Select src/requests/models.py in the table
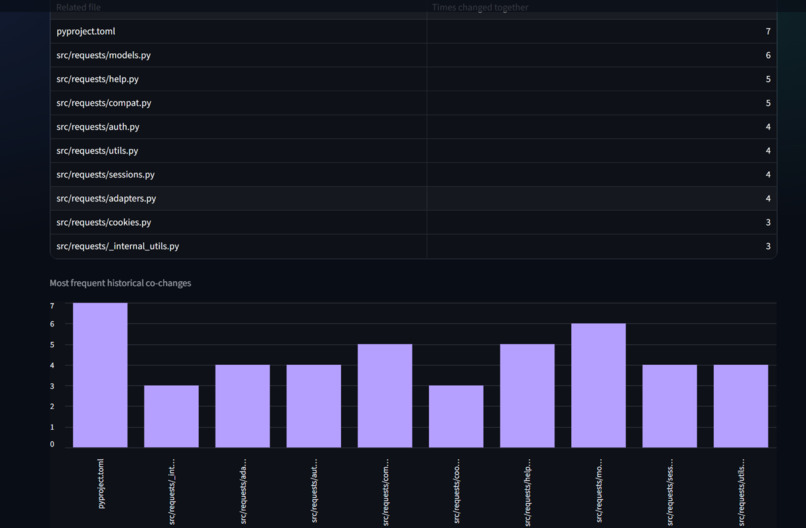 [x=103, y=55]
